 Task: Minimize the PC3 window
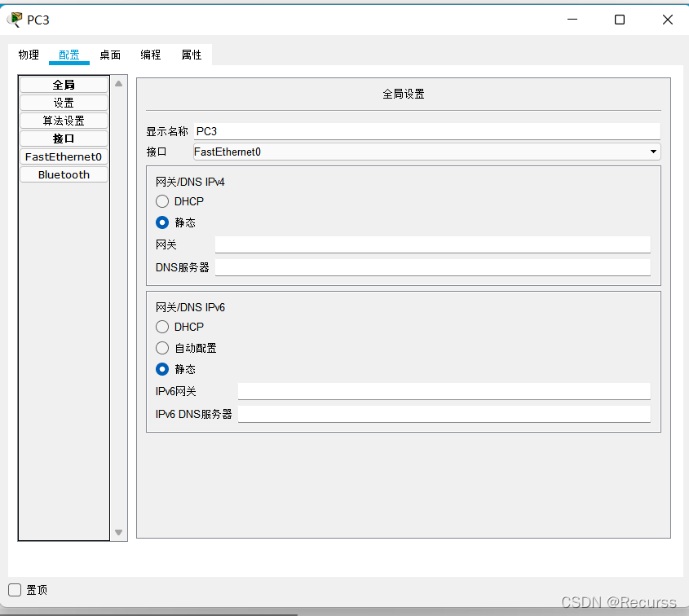coord(572,20)
